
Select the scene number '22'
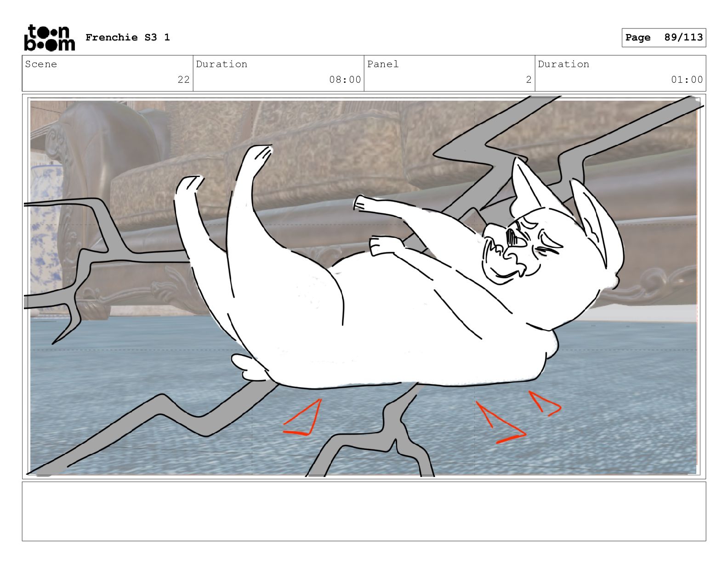(184, 80)
